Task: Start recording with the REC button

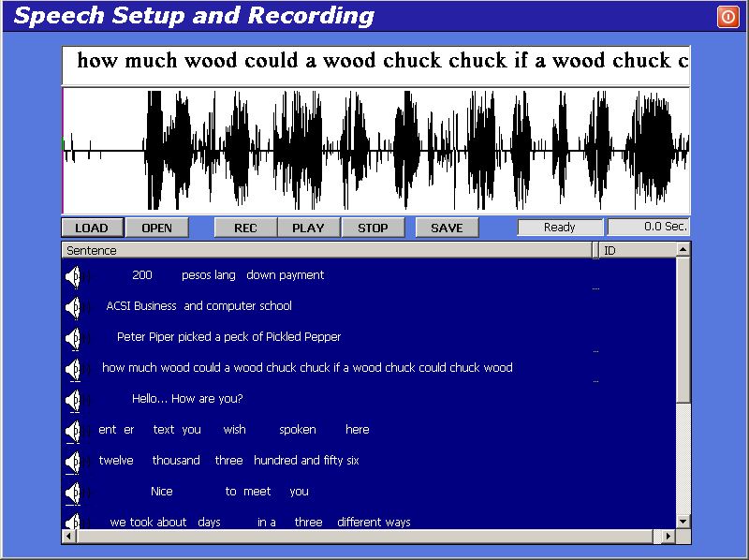Action: [245, 228]
